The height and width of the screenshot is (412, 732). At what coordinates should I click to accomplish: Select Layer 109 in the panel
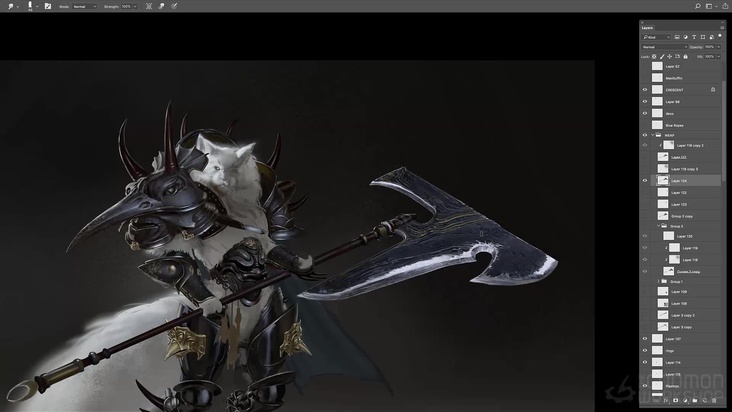point(681,292)
